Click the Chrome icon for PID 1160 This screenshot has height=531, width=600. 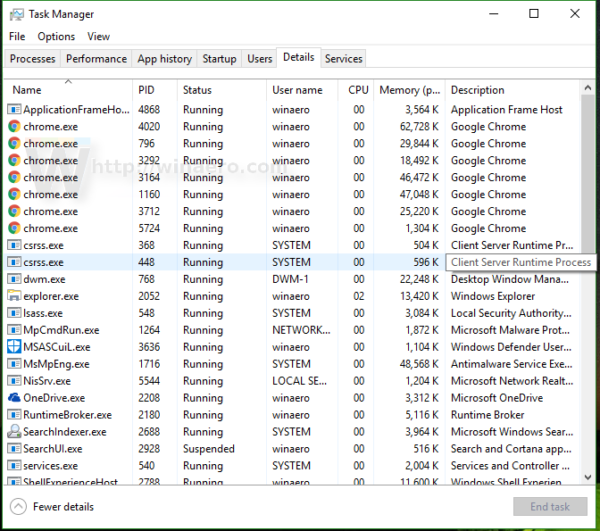[x=14, y=194]
